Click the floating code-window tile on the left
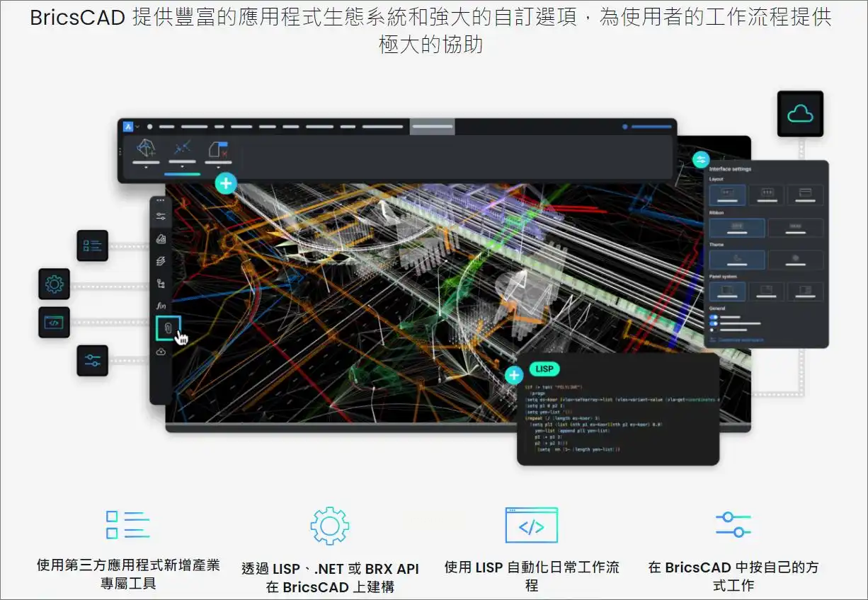Screen dimensions: 868x600 (54, 322)
